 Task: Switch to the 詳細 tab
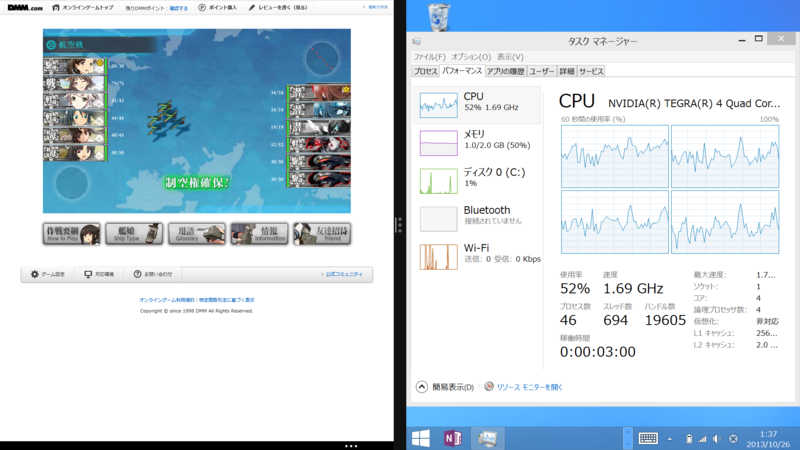(x=566, y=71)
